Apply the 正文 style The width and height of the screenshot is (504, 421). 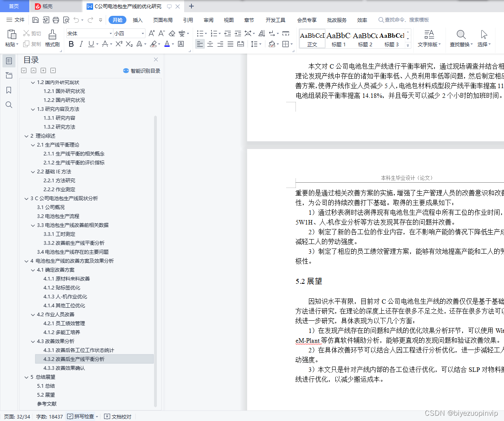pyautogui.click(x=312, y=39)
